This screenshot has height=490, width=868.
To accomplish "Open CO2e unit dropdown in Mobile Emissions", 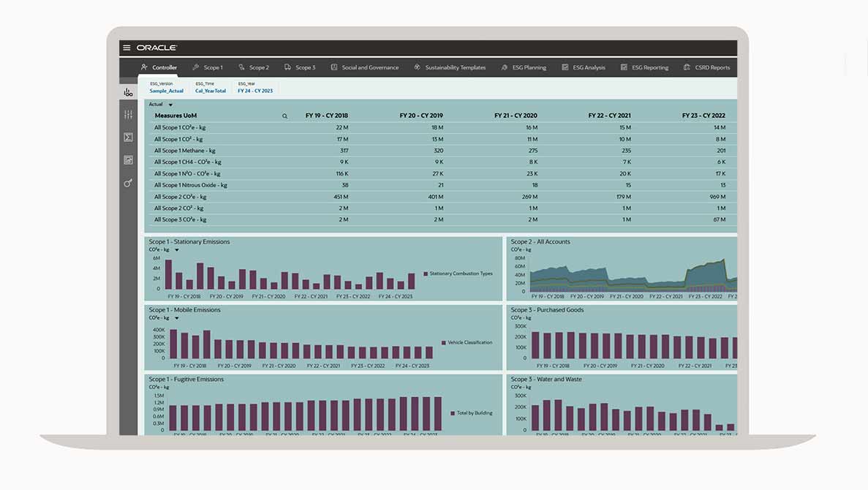I will coord(176,318).
